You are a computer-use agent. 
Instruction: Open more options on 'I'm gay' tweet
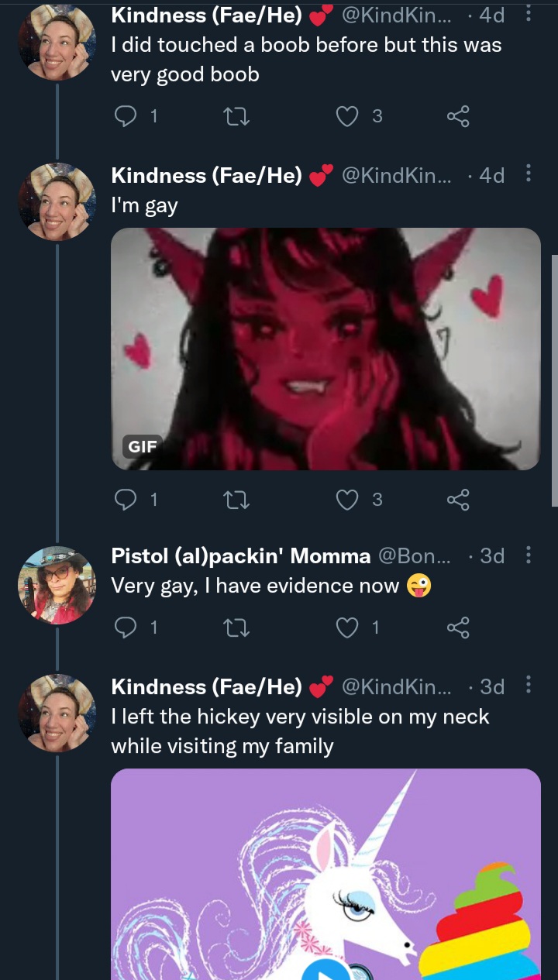click(x=529, y=174)
